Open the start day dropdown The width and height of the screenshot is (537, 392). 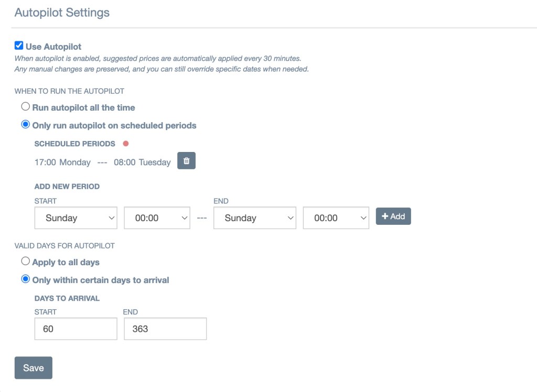pos(76,218)
